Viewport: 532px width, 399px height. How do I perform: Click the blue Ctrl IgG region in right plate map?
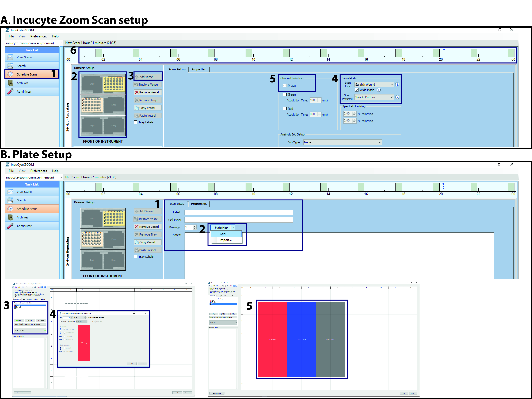(301, 340)
